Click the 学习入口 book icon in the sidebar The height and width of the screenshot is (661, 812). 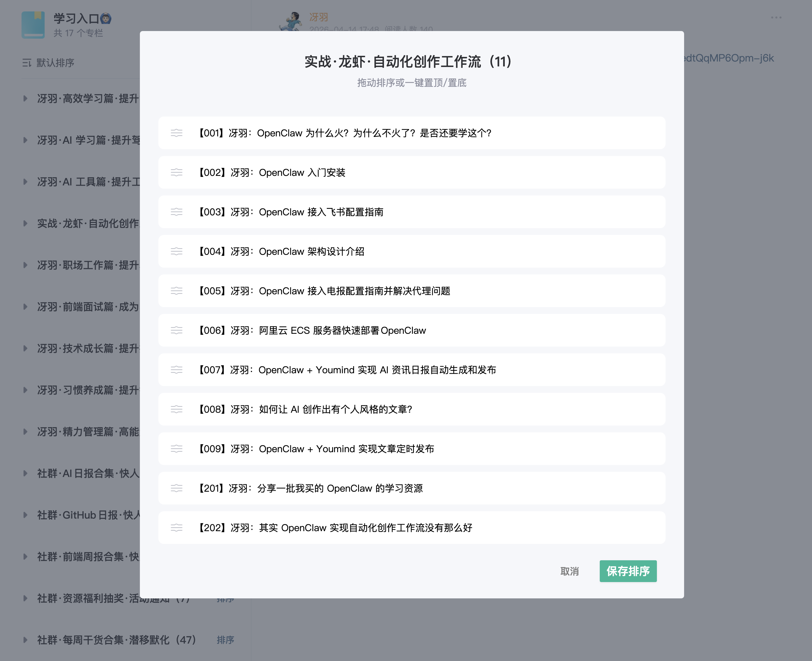pos(33,25)
